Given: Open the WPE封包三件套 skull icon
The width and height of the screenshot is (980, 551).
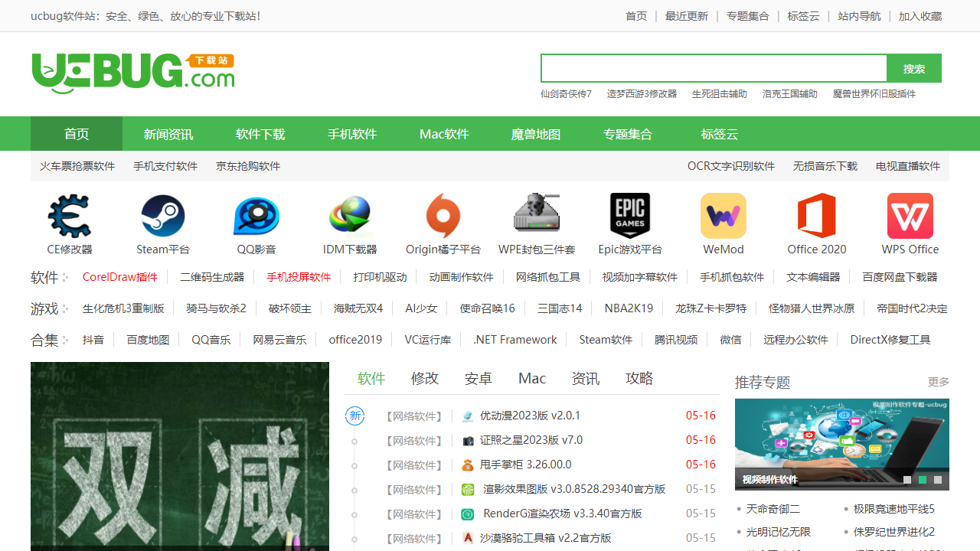Looking at the screenshot, I should (537, 216).
